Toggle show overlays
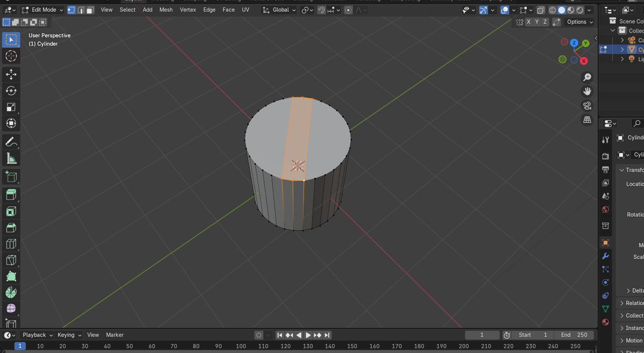Image resolution: width=644 pixels, height=353 pixels. [x=505, y=10]
